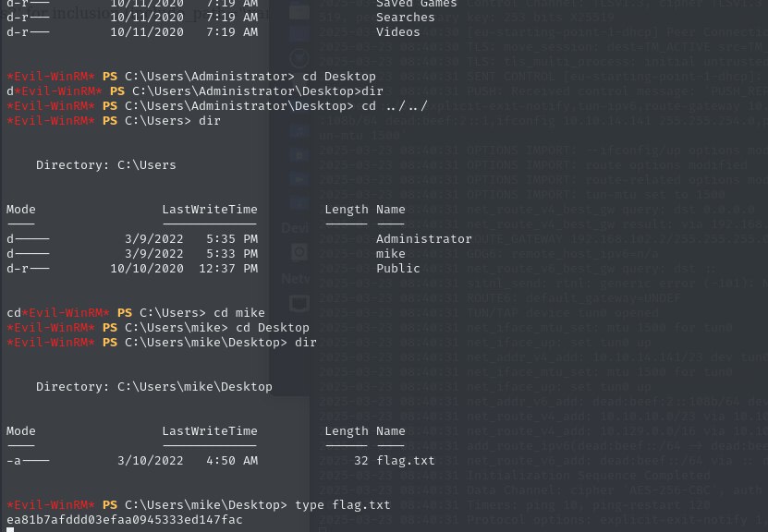Select the Administrator folder name in Users listing
This screenshot has width=768, height=532.
tap(423, 239)
